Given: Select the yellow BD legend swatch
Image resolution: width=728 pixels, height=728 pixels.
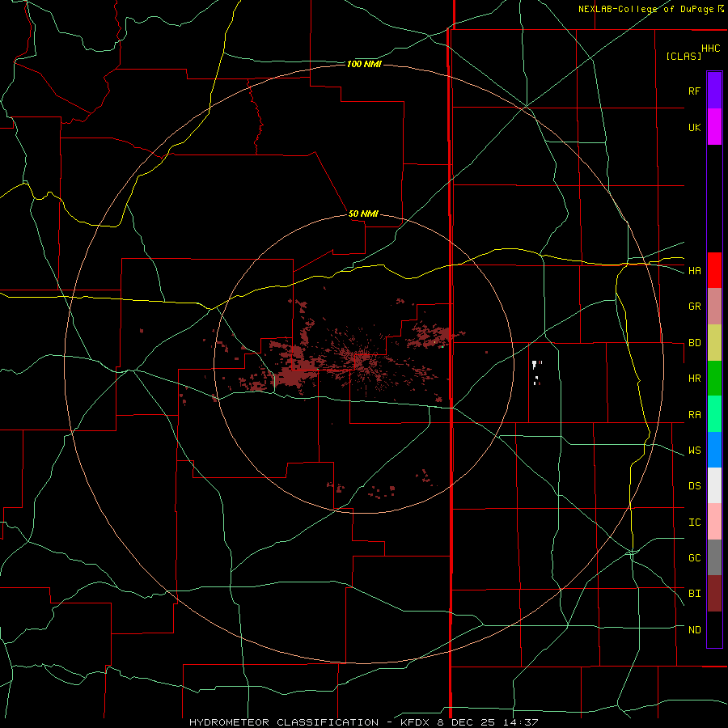Looking at the screenshot, I should 714,343.
